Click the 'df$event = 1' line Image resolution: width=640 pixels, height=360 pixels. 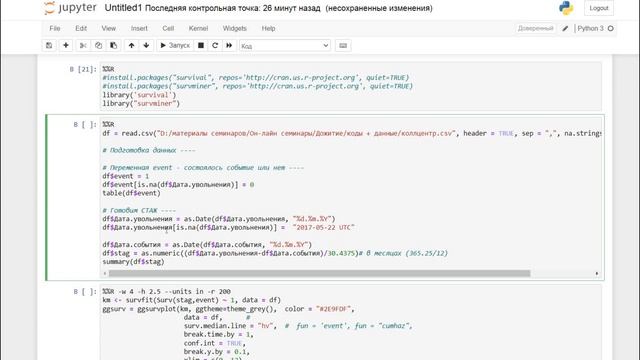(x=126, y=176)
